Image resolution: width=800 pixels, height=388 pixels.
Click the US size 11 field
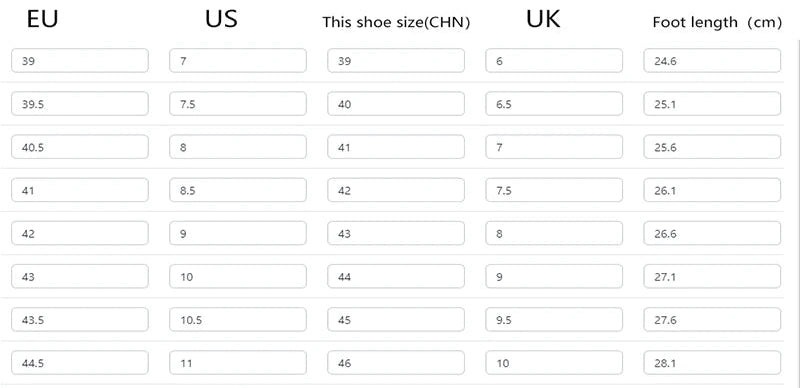(238, 362)
